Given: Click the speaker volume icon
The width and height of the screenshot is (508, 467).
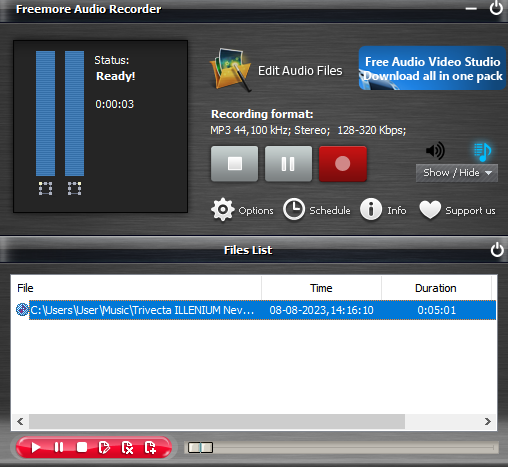Looking at the screenshot, I should click(x=435, y=151).
